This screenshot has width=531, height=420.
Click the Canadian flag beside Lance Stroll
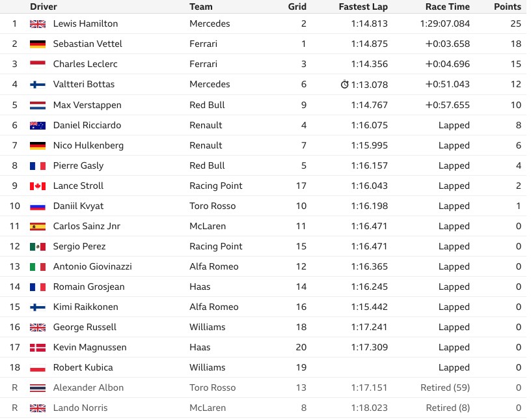(x=38, y=186)
